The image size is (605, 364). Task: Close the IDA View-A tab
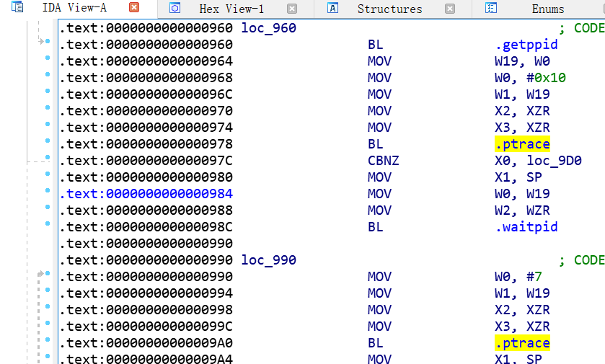(134, 7)
